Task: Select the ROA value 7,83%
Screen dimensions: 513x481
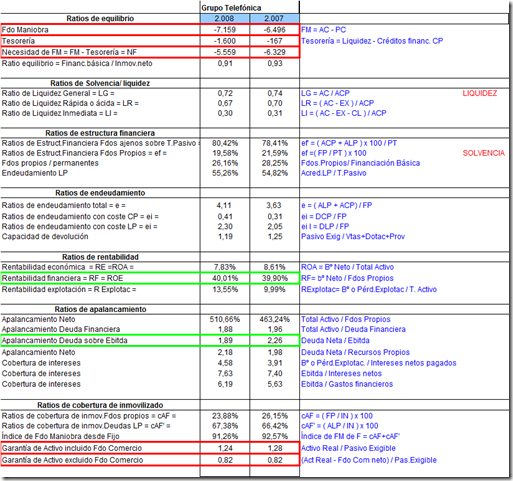Action: tap(225, 267)
